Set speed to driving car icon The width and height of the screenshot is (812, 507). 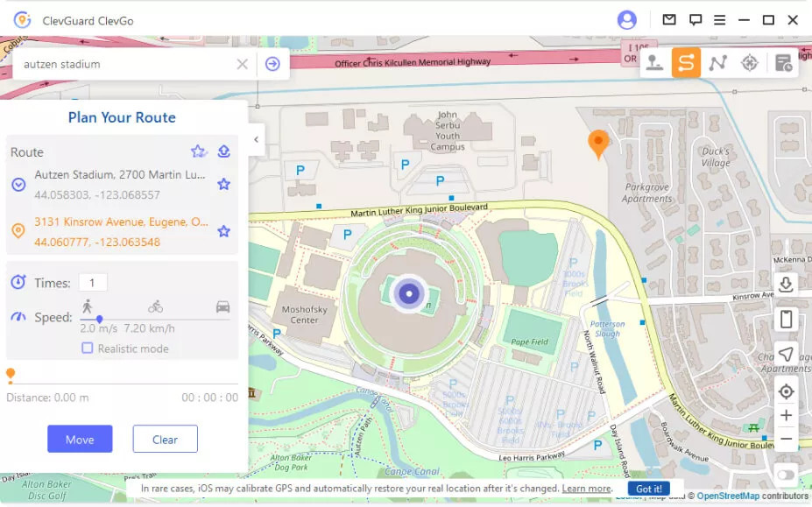tap(222, 306)
